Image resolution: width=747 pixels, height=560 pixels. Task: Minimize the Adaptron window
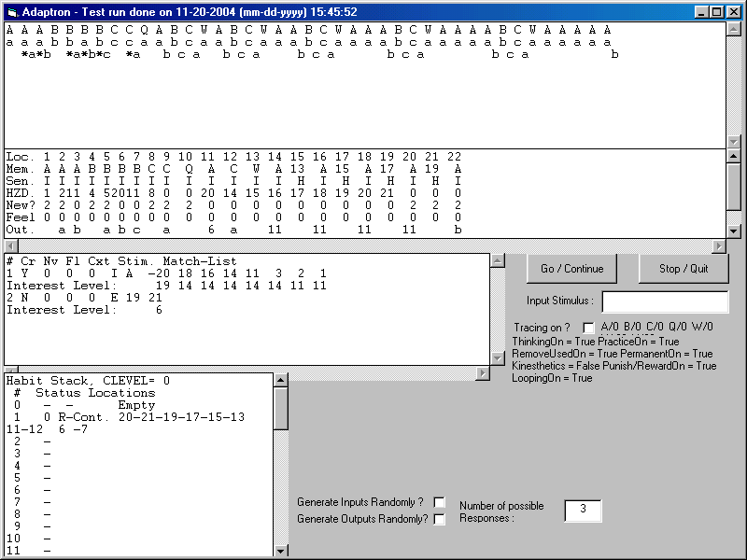pos(701,12)
